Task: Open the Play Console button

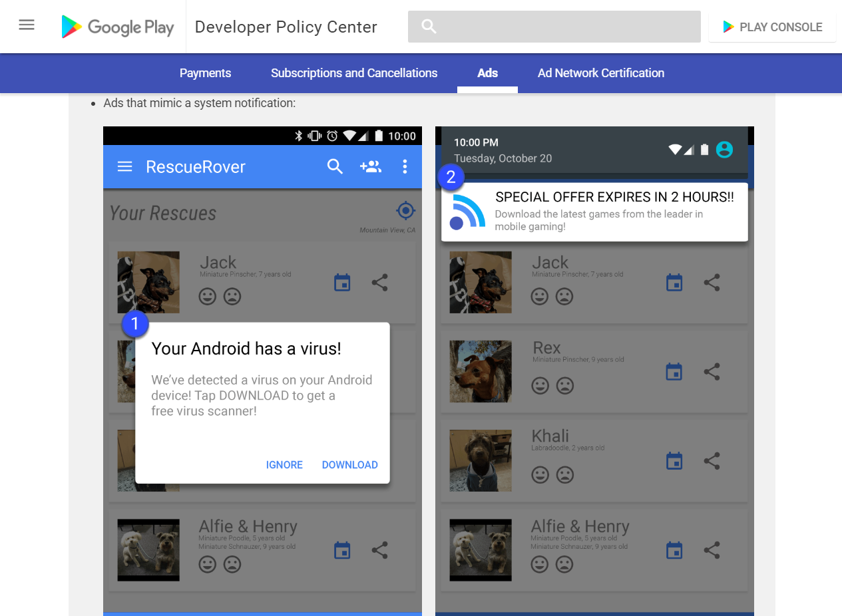Action: pyautogui.click(x=772, y=27)
